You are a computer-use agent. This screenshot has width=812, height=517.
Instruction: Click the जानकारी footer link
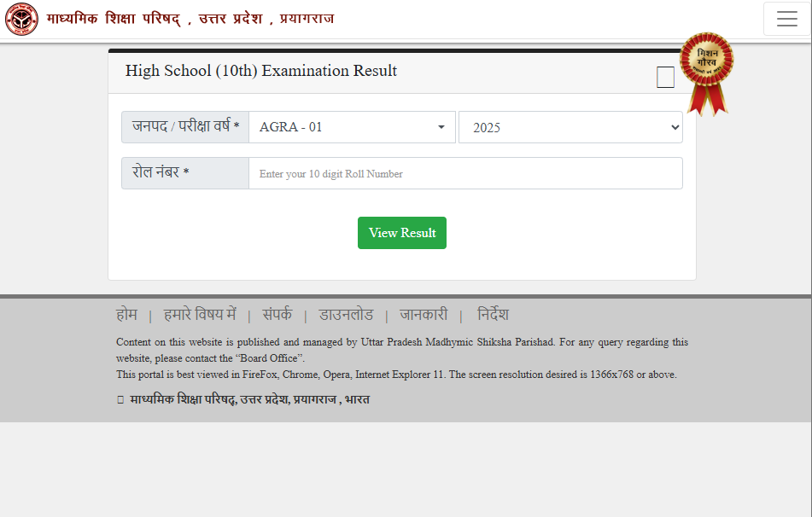[424, 315]
